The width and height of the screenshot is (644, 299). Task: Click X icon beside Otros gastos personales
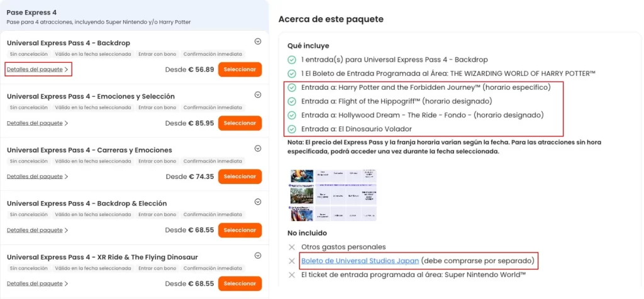(292, 247)
